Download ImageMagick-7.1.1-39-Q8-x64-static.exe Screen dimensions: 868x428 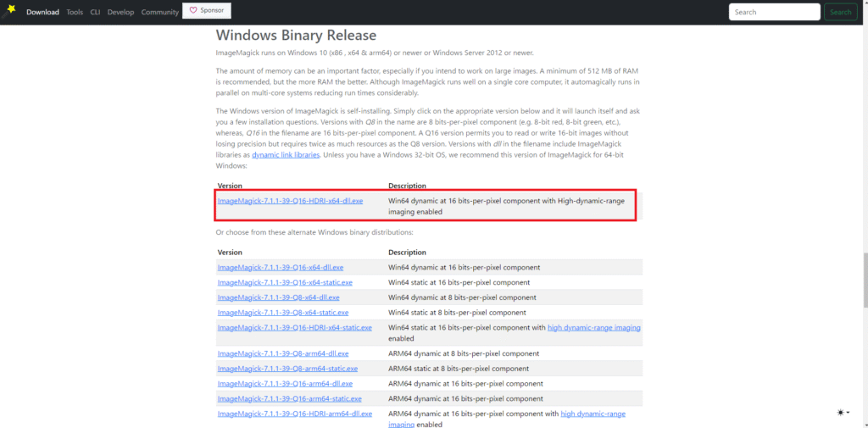click(x=283, y=312)
